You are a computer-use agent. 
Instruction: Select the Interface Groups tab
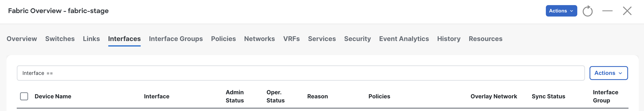176,39
